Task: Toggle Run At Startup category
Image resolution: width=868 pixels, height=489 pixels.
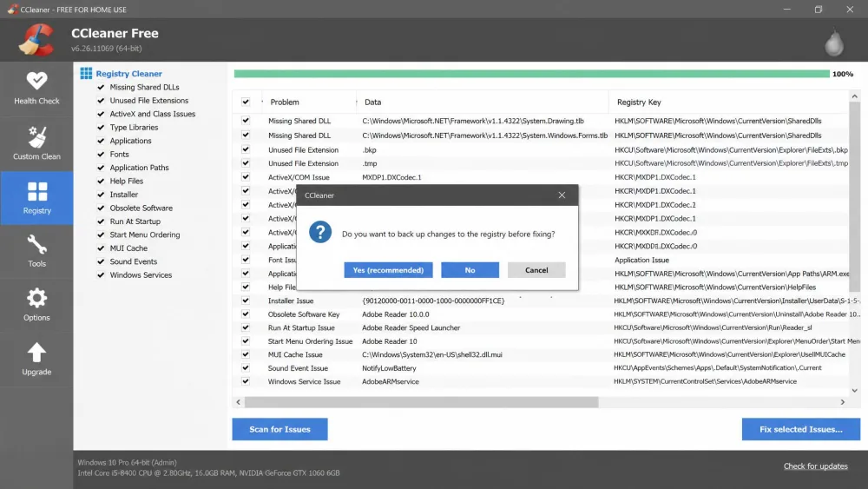Action: pos(101,221)
